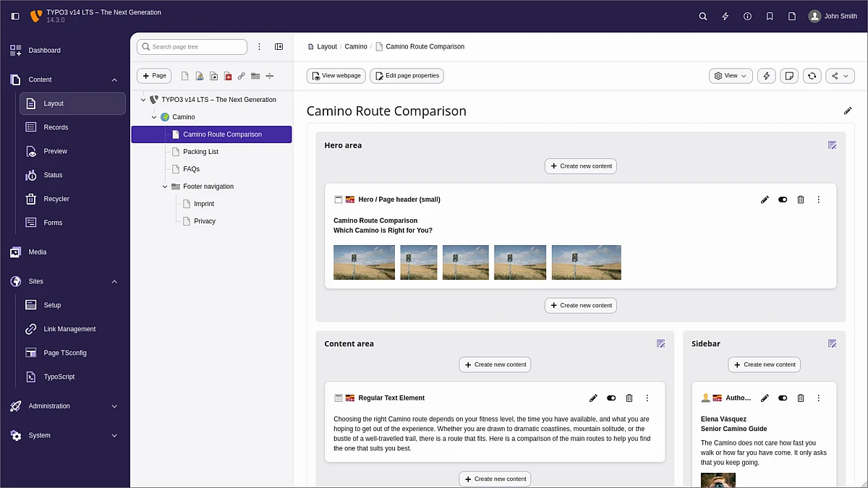The image size is (868, 488).
Task: Open the bookmarks icon in top bar
Action: click(x=770, y=16)
